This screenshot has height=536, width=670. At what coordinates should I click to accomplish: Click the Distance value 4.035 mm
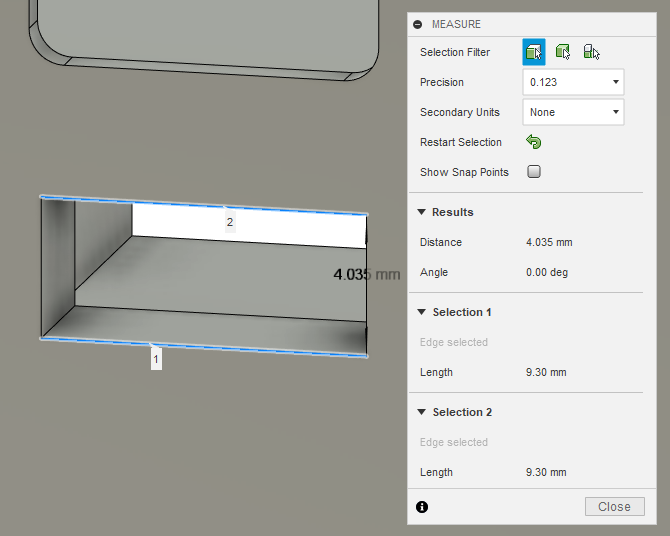549,242
